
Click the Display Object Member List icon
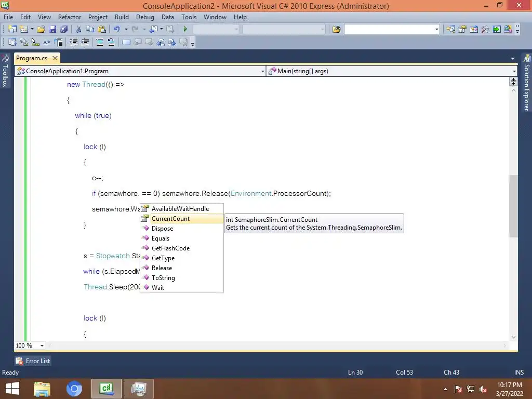tap(12, 42)
